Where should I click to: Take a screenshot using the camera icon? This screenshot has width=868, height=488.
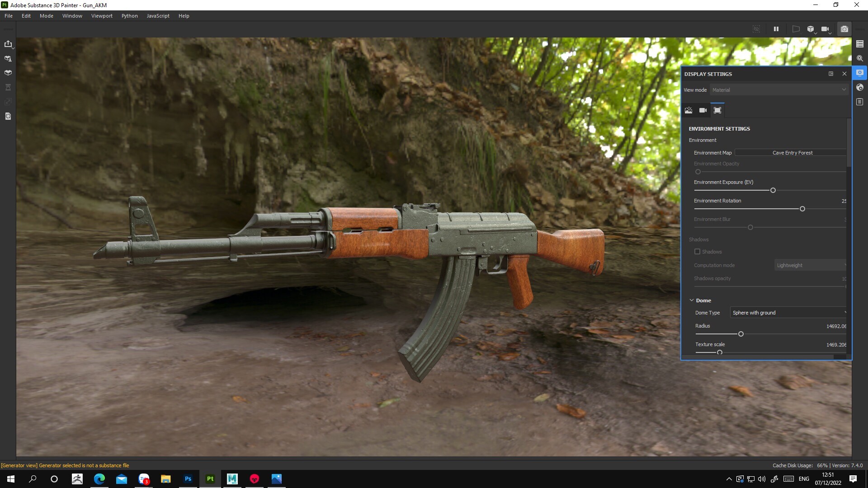[844, 28]
